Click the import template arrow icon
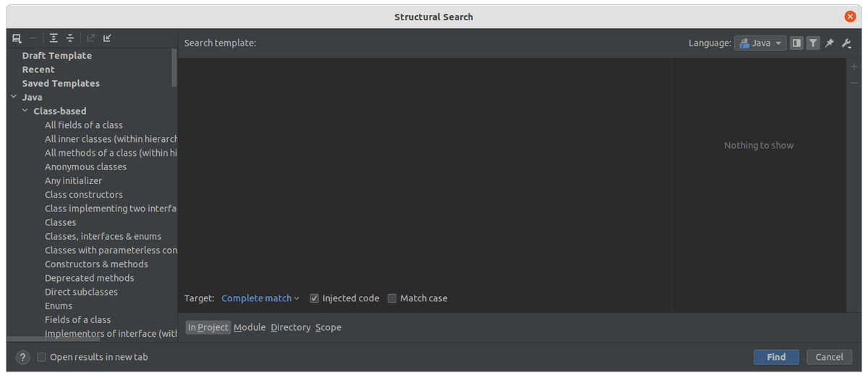 pyautogui.click(x=107, y=38)
